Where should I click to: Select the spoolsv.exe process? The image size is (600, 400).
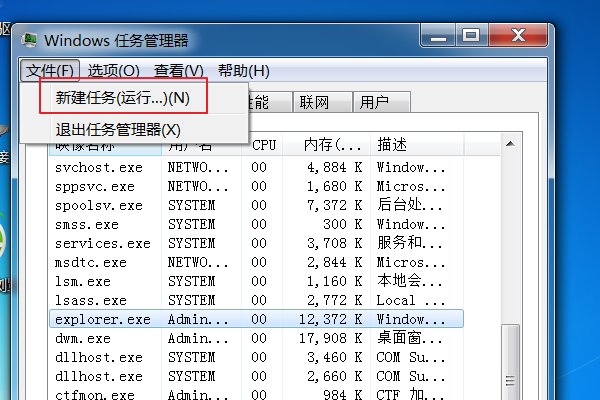256,205
